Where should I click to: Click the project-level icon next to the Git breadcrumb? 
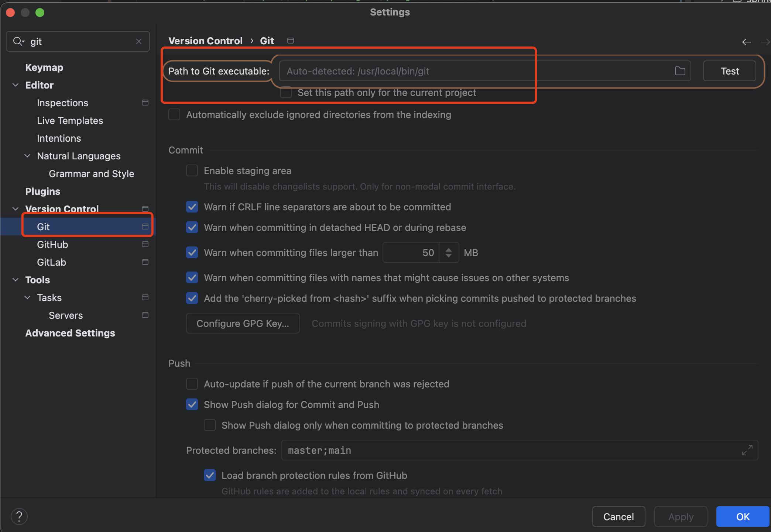click(291, 41)
